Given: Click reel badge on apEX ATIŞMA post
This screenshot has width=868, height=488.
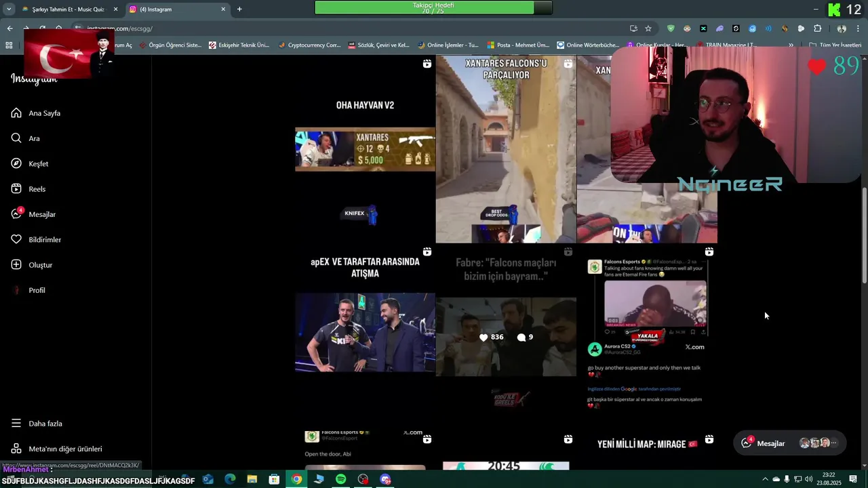Looking at the screenshot, I should (x=427, y=251).
